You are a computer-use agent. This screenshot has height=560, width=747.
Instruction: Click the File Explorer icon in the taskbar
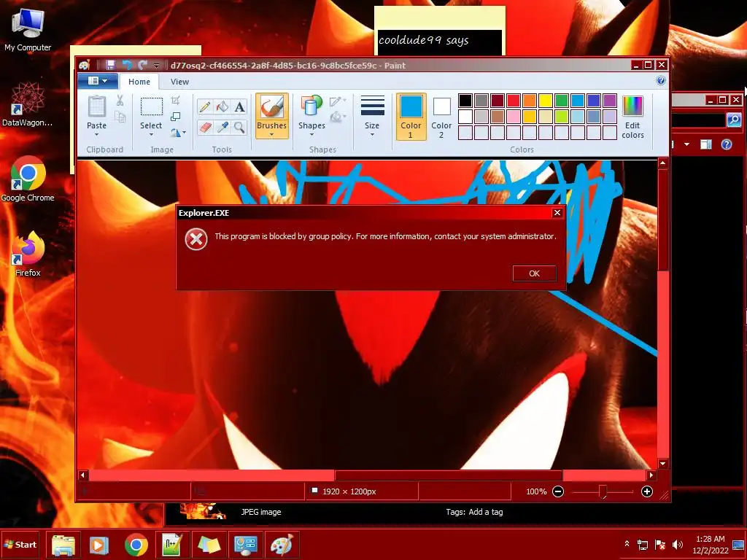click(x=63, y=545)
